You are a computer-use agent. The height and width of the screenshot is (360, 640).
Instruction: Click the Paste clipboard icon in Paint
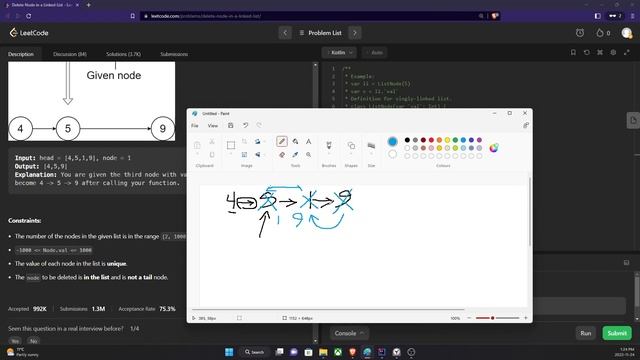click(x=197, y=145)
